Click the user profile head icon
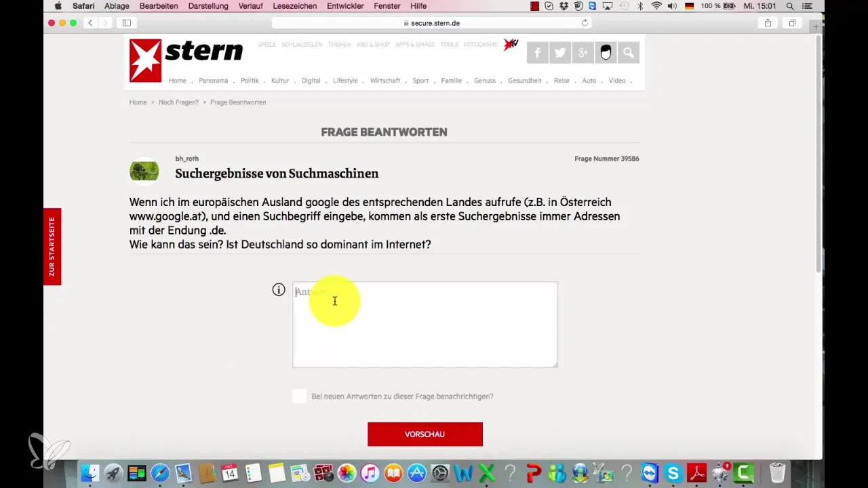868x488 pixels. click(x=606, y=53)
